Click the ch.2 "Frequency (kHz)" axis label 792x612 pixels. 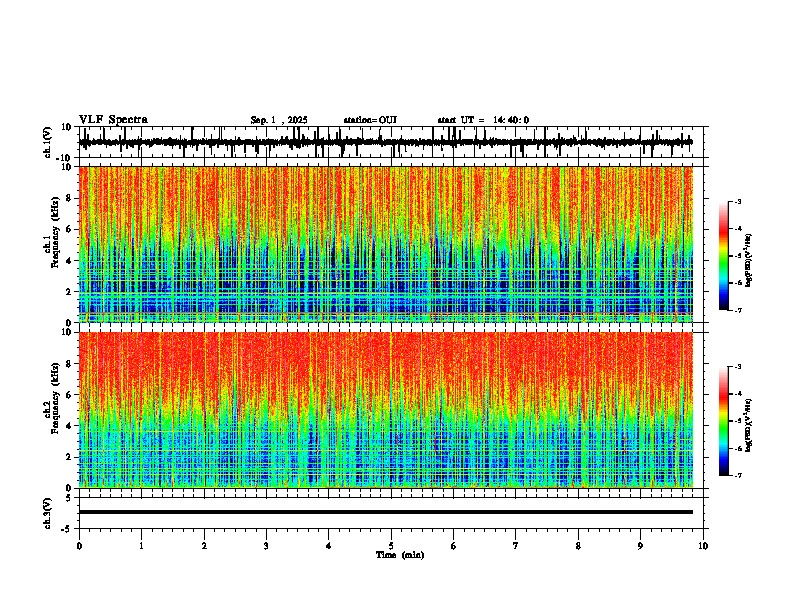pyautogui.click(x=55, y=398)
